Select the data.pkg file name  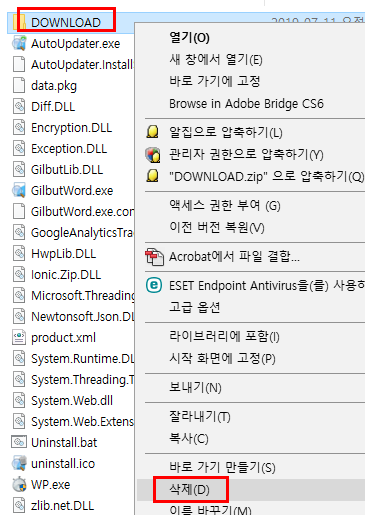tap(54, 86)
